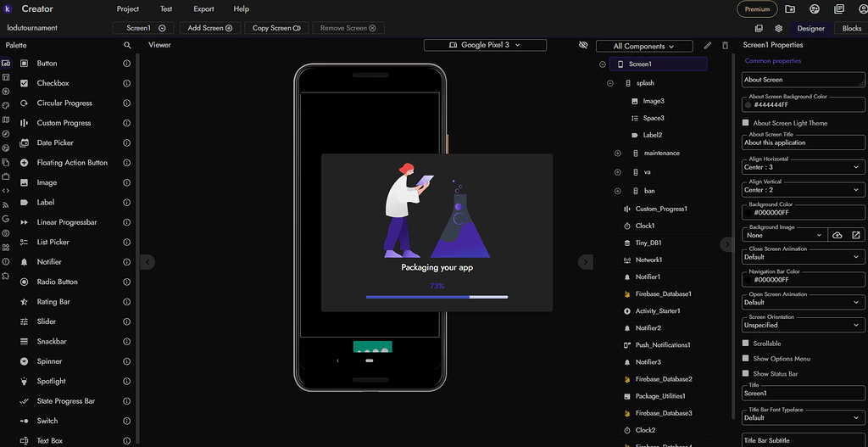868x447 pixels.
Task: Open info icon for Button component
Action: pos(127,64)
